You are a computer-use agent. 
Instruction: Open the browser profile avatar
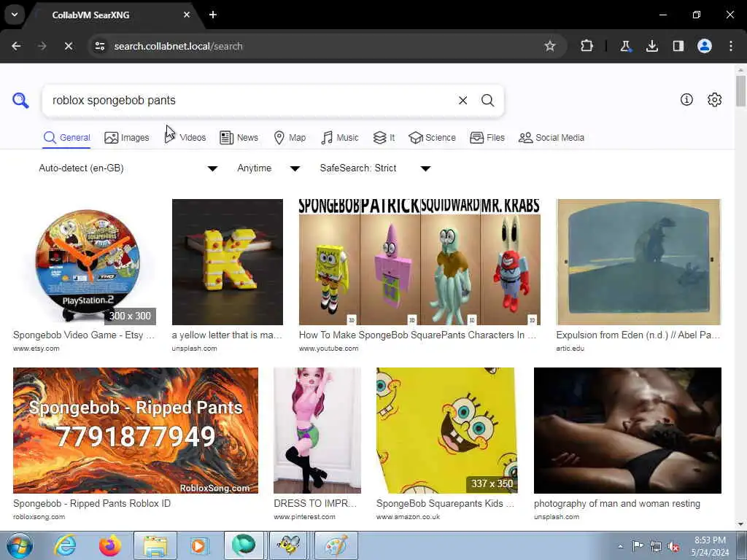[705, 46]
